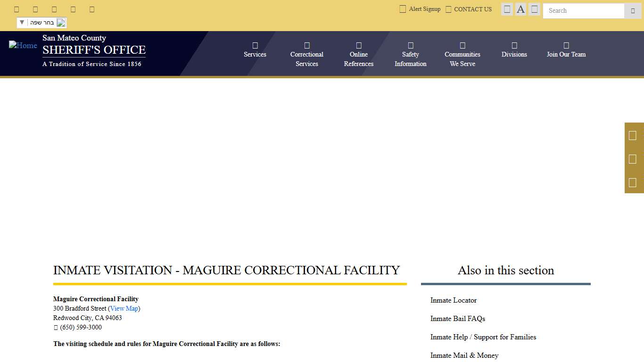This screenshot has height=362, width=644.
Task: Click the topmost icon in right sidebar strip
Action: pos(634,135)
